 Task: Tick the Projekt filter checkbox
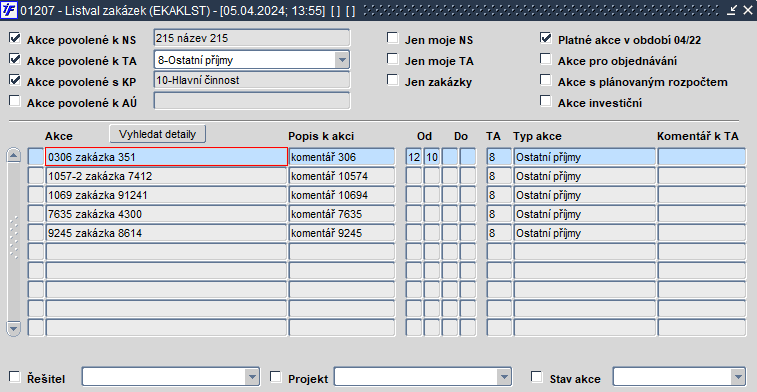point(275,377)
